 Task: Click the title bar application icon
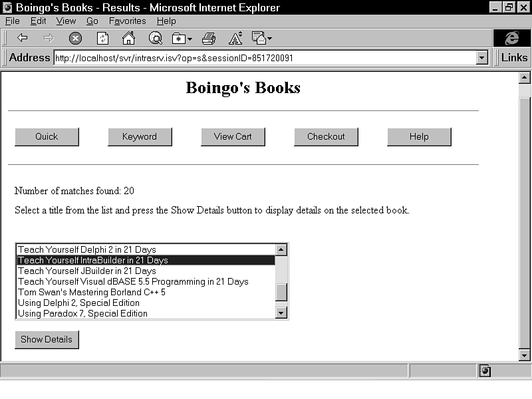click(7, 7)
